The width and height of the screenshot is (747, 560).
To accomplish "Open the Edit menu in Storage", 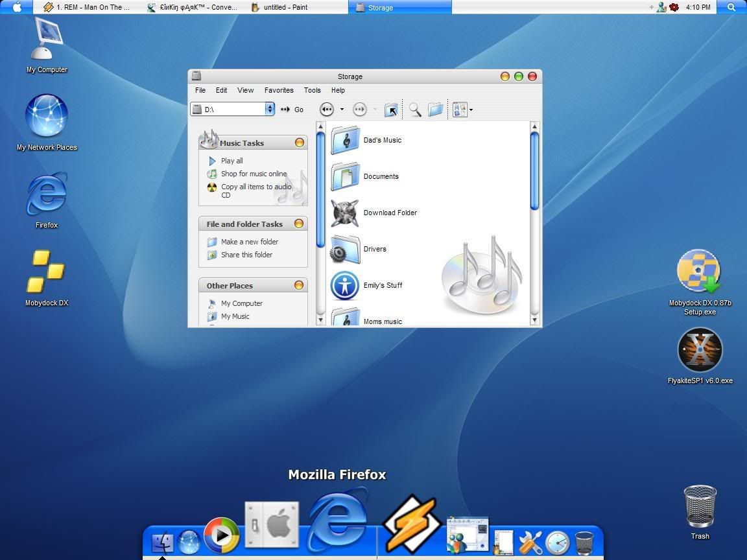I will 222,90.
